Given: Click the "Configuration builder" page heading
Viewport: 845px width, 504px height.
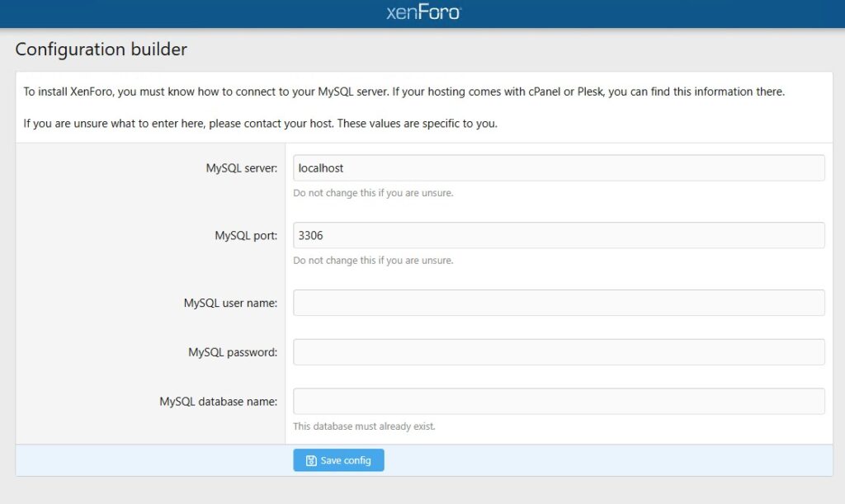Looking at the screenshot, I should pyautogui.click(x=101, y=49).
